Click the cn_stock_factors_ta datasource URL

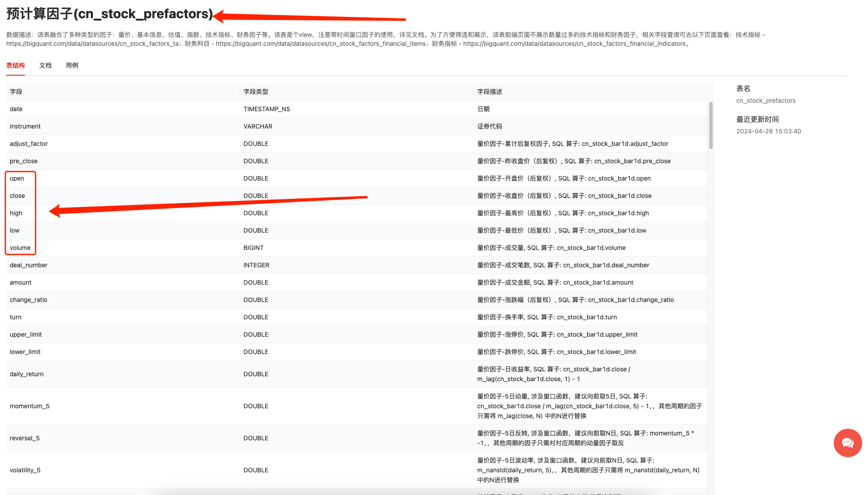click(x=93, y=44)
